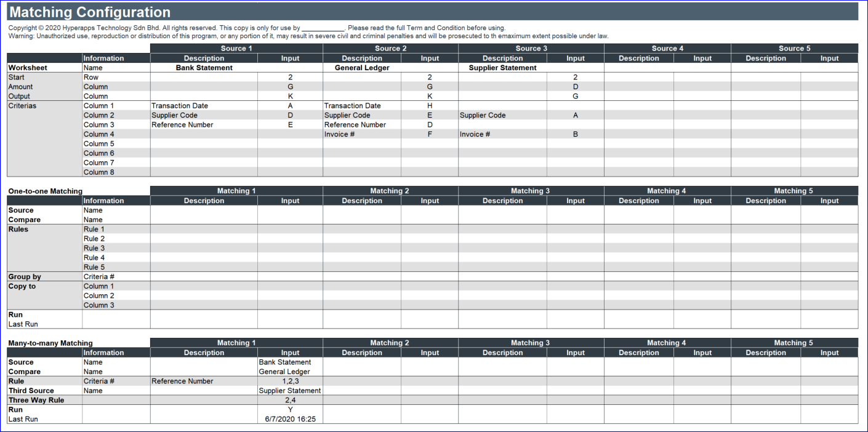The image size is (868, 432).
Task: Select the Source 3 worksheet name cell
Action: point(502,68)
